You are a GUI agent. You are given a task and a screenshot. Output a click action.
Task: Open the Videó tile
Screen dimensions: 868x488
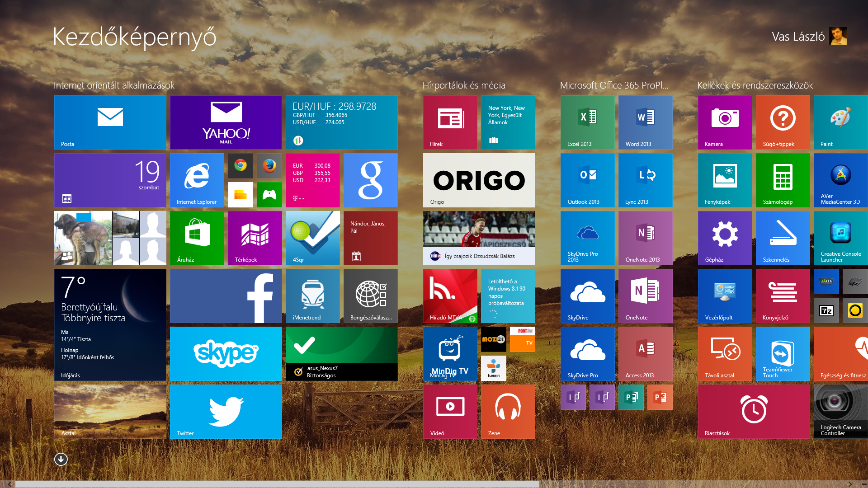pyautogui.click(x=450, y=412)
